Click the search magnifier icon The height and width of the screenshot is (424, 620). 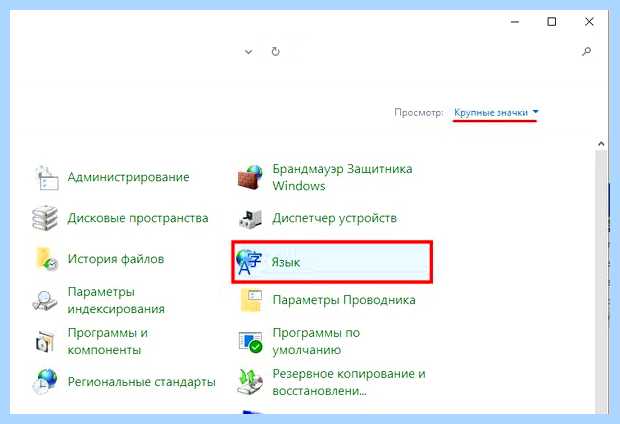(x=587, y=51)
